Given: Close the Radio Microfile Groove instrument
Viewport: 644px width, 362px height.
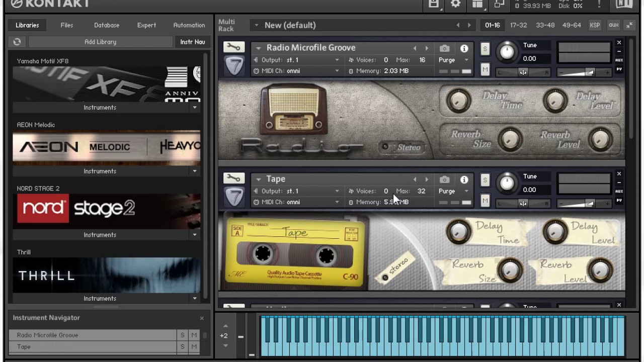Looking at the screenshot, I should click(x=619, y=43).
